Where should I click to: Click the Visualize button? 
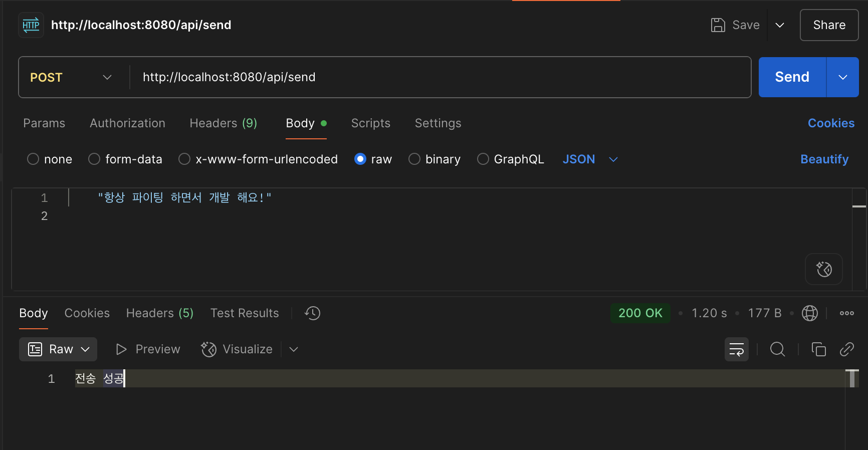tap(237, 349)
